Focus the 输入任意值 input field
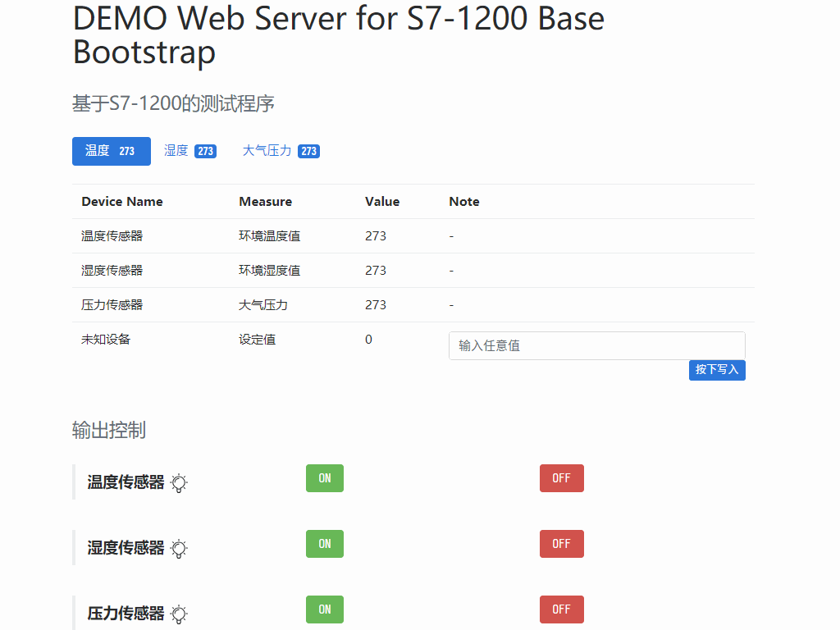 tap(597, 345)
